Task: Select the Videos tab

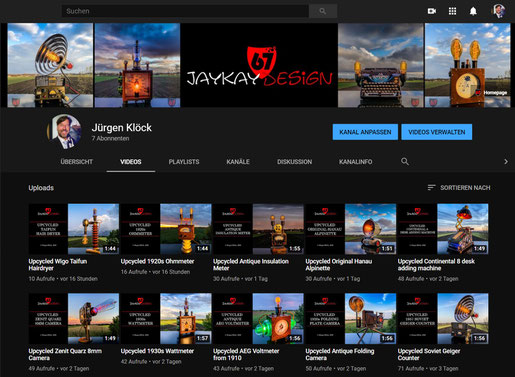Action: [x=131, y=162]
